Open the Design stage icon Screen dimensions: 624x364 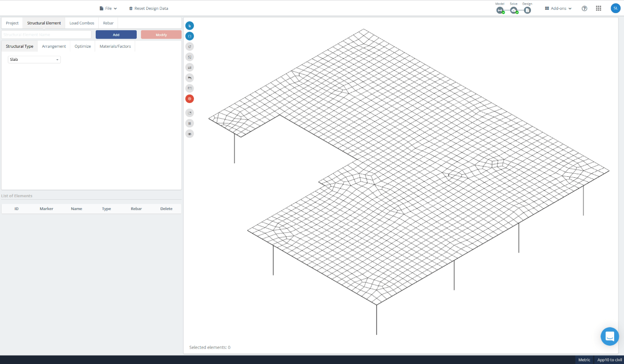point(527,9)
